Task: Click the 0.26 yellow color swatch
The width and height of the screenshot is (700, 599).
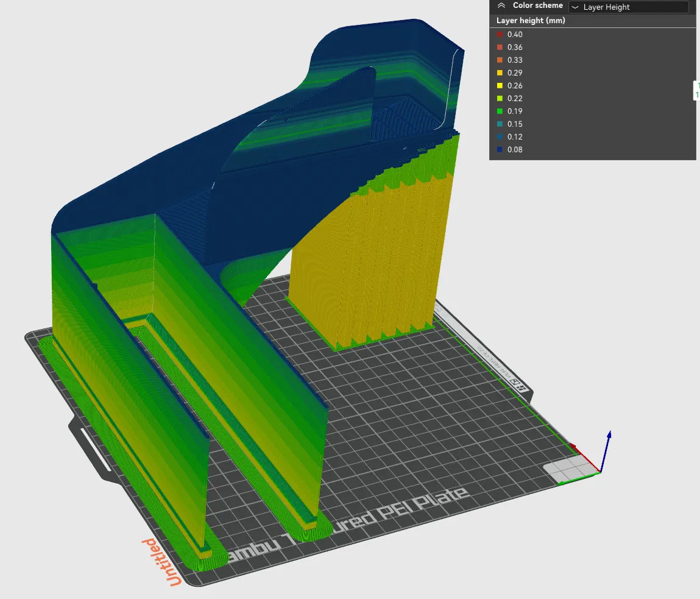Action: [500, 86]
